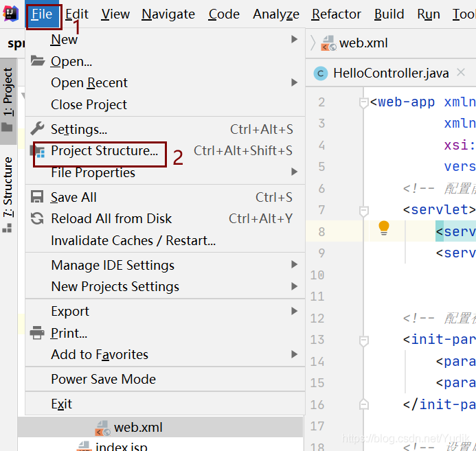Toggle Power Save Mode
Screen dimensions: 476x451
pyautogui.click(x=103, y=379)
